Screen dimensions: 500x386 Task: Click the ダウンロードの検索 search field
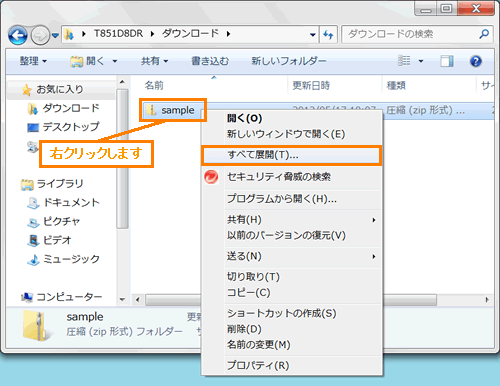tap(418, 34)
